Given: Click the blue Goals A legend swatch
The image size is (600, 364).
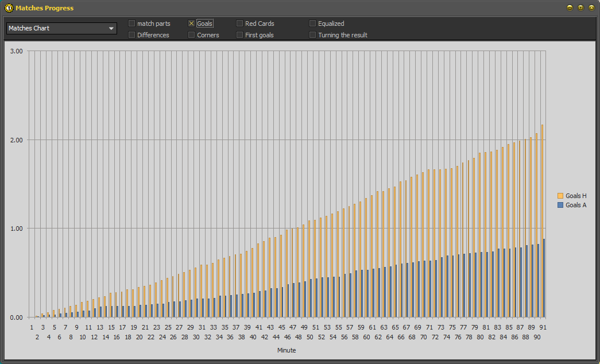Looking at the screenshot, I should (x=560, y=205).
